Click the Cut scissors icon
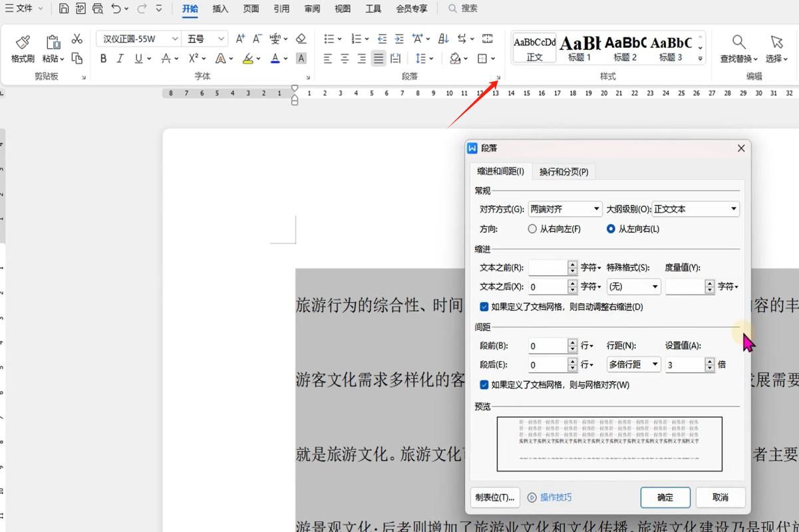Image resolution: width=799 pixels, height=532 pixels. (x=77, y=39)
